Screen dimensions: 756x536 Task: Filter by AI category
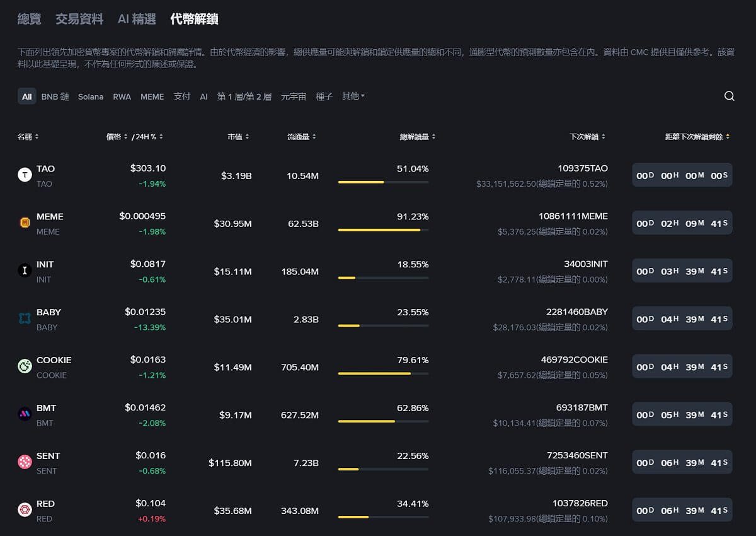203,96
